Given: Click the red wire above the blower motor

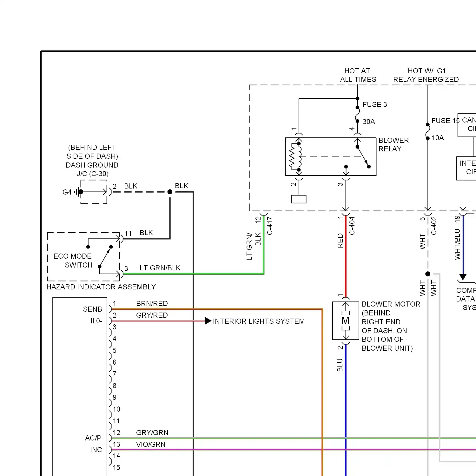Looking at the screenshot, I should tap(346, 256).
